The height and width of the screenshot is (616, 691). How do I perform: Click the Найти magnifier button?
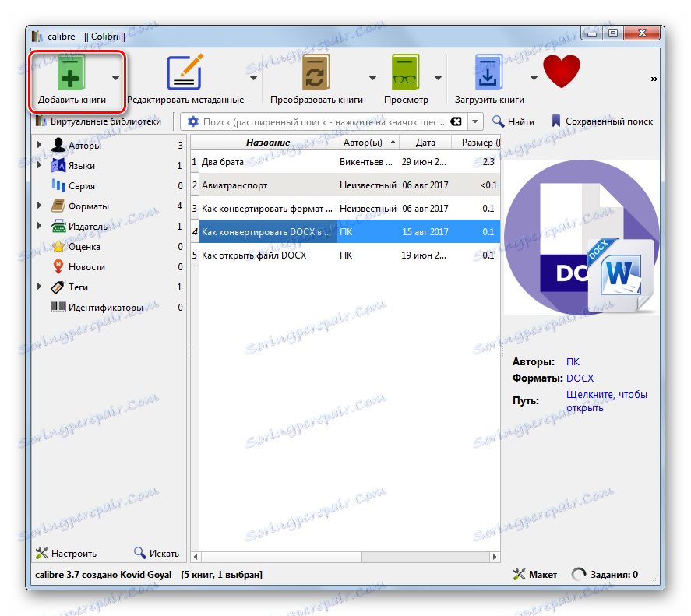point(513,121)
